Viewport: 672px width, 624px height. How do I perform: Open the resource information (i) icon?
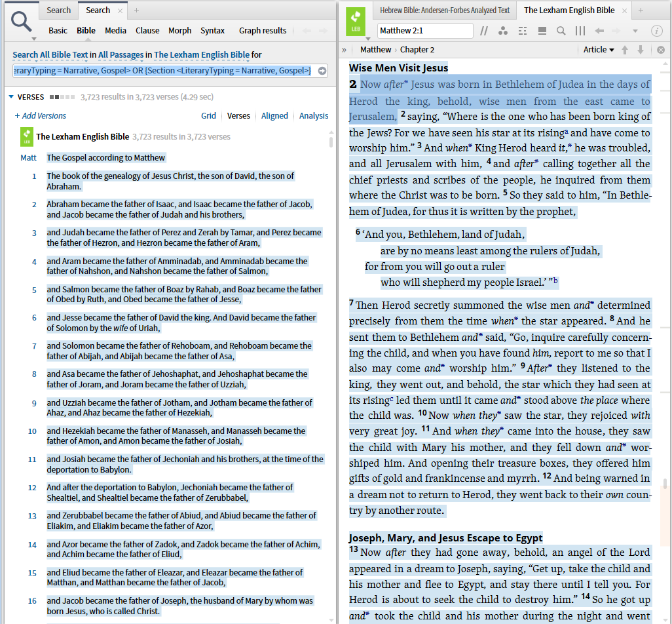point(656,31)
